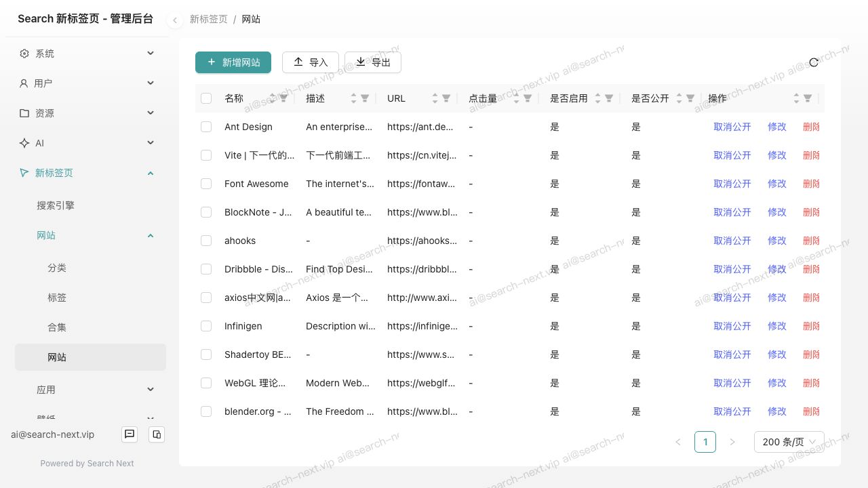The width and height of the screenshot is (868, 488).
Task: Open filter for 名称 column
Action: coord(283,98)
